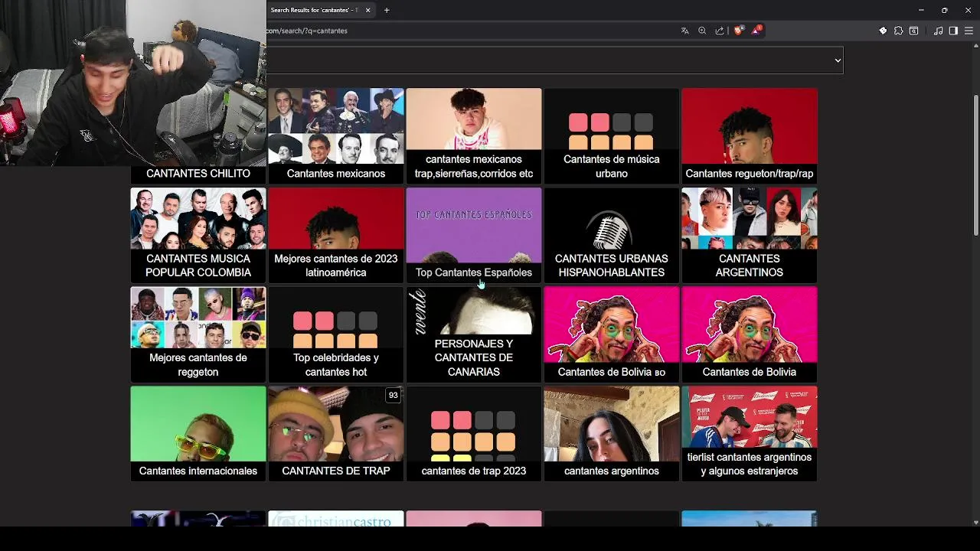
Task: Open the partially visible 'christiancastro' card
Action: click(x=336, y=519)
